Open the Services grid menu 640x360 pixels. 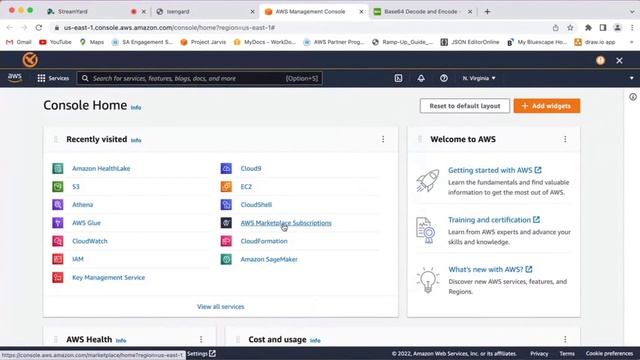pos(53,78)
